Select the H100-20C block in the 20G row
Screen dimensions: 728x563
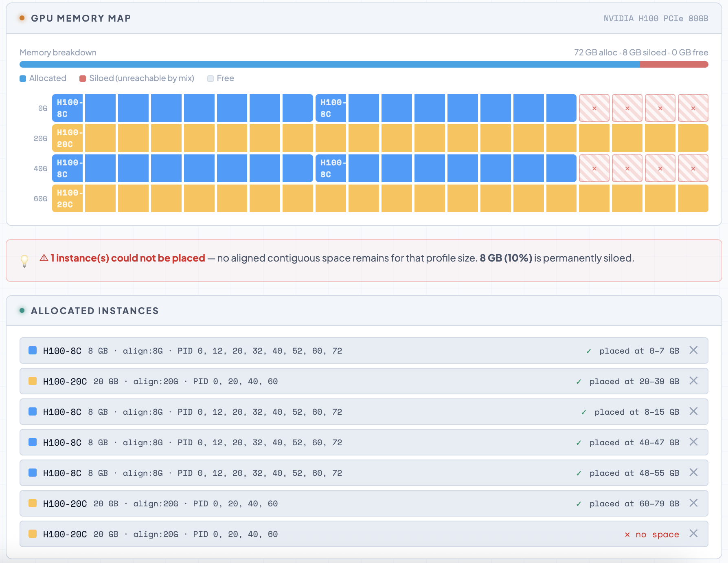click(380, 138)
